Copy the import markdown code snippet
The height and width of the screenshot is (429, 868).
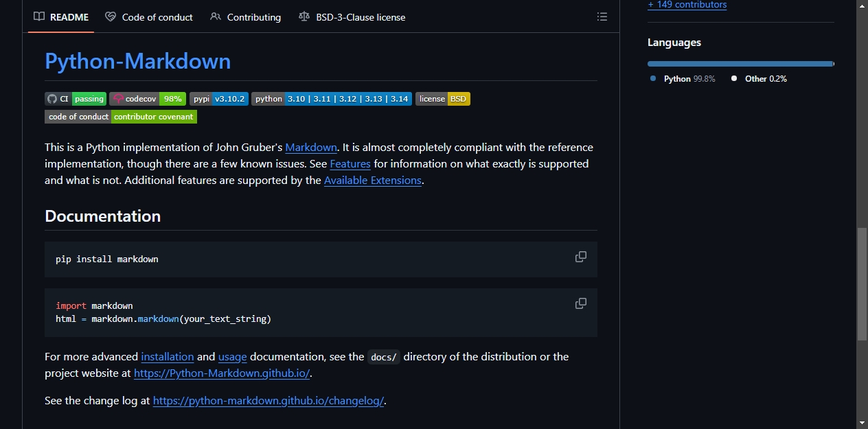pyautogui.click(x=581, y=303)
